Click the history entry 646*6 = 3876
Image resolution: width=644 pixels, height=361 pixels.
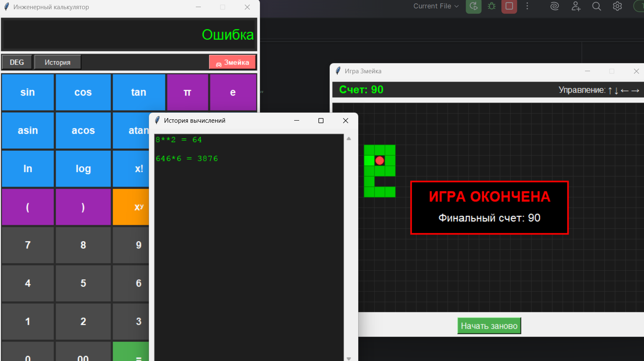pyautogui.click(x=187, y=159)
